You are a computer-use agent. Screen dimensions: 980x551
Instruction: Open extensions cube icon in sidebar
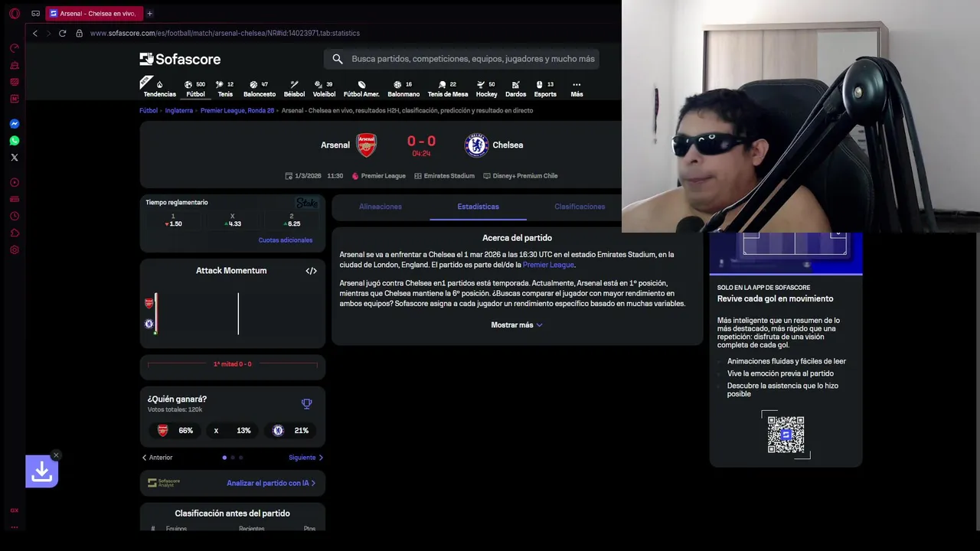[x=14, y=233]
